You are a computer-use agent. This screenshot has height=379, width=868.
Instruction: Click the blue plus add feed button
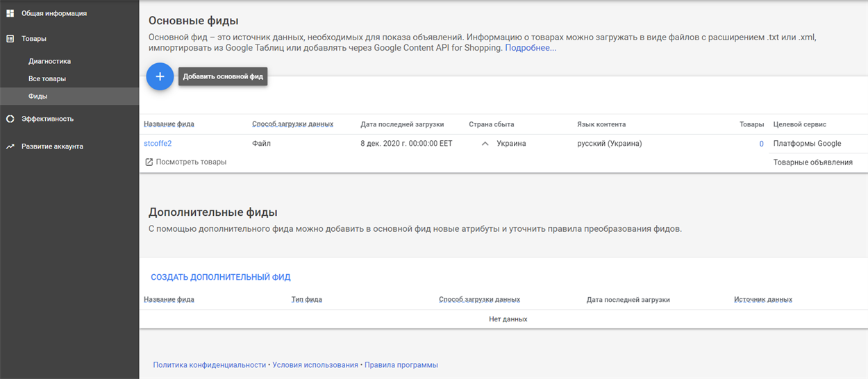click(x=160, y=76)
